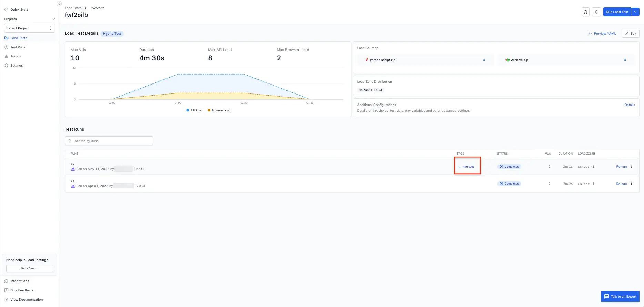Click the Edit pencil icon
This screenshot has width=644, height=307.
(627, 34)
